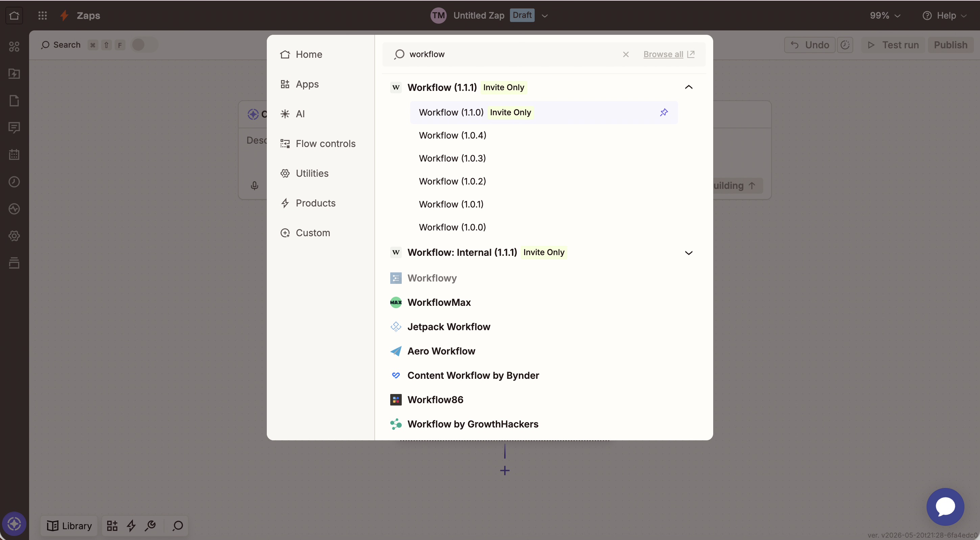This screenshot has width=980, height=540.
Task: Click the search magnifier icon in bottom toolbar
Action: pyautogui.click(x=178, y=526)
